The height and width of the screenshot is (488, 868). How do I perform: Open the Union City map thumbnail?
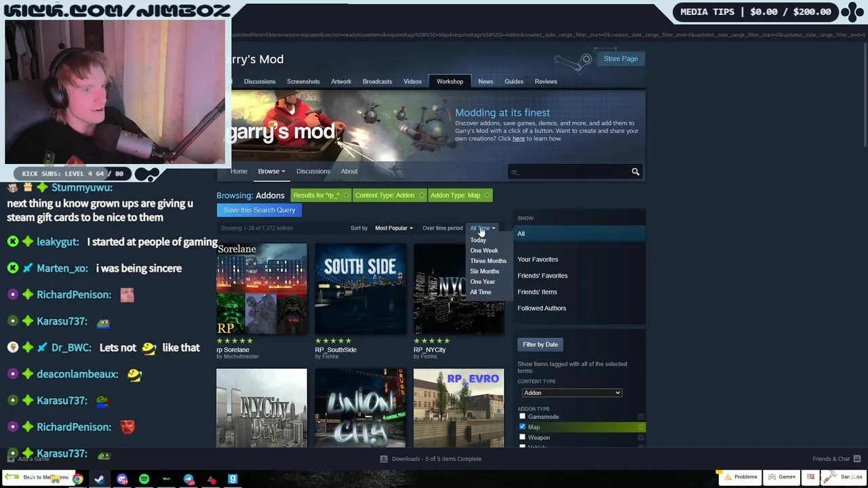click(x=360, y=408)
